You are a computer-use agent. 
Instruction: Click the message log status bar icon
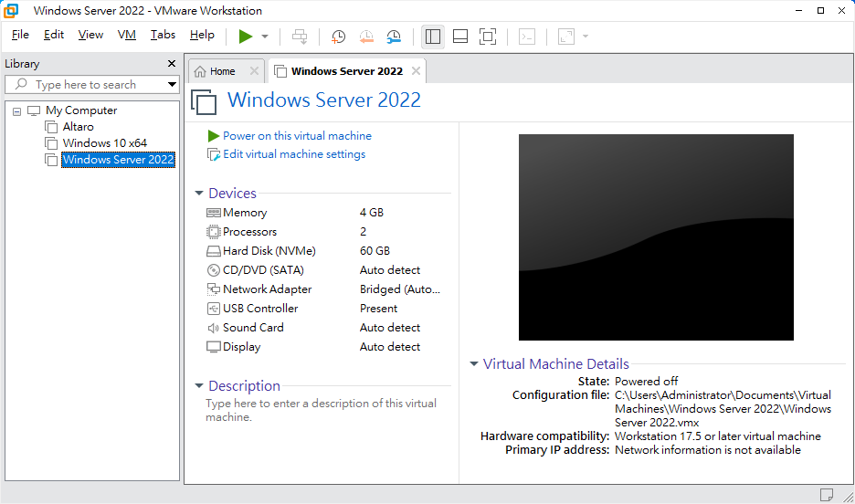point(826,495)
